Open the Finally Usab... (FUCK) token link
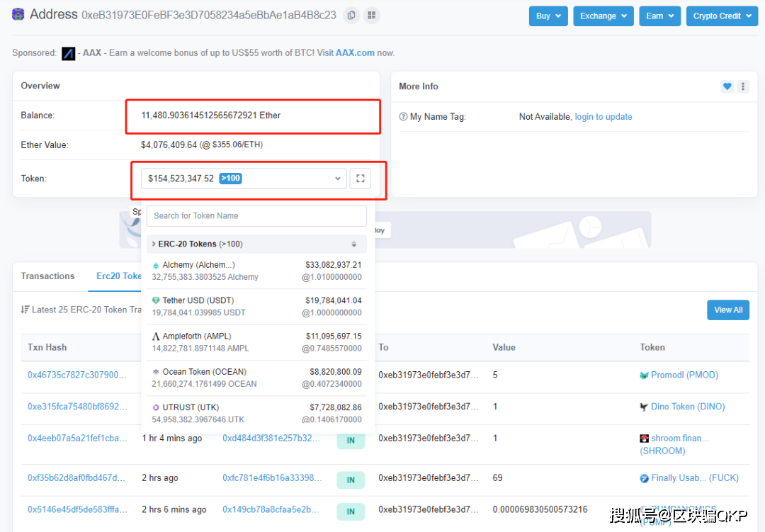The height and width of the screenshot is (532, 765). [x=695, y=478]
